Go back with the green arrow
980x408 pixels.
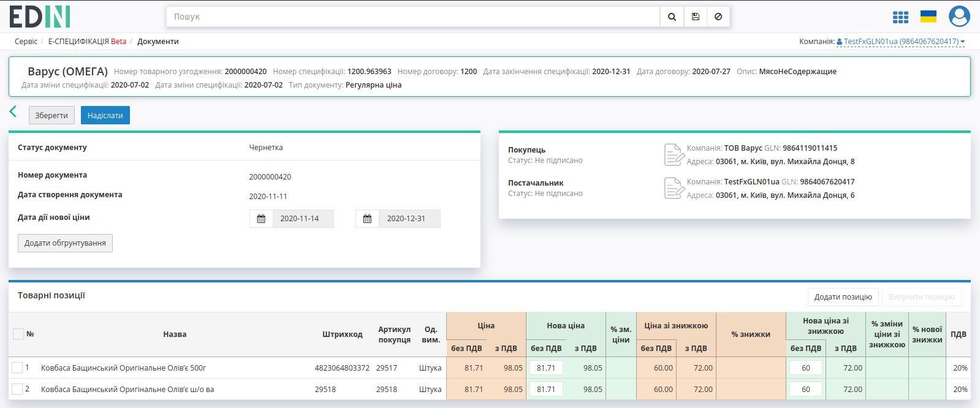pyautogui.click(x=13, y=111)
